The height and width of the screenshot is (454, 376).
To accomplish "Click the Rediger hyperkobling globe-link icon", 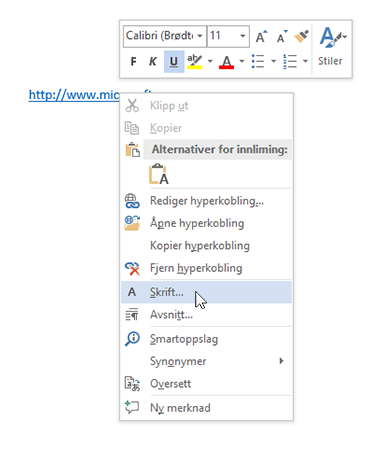I will 132,201.
